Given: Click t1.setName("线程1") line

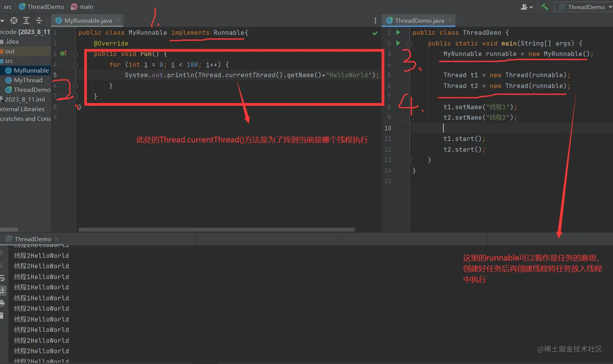Looking at the screenshot, I should pos(480,107).
